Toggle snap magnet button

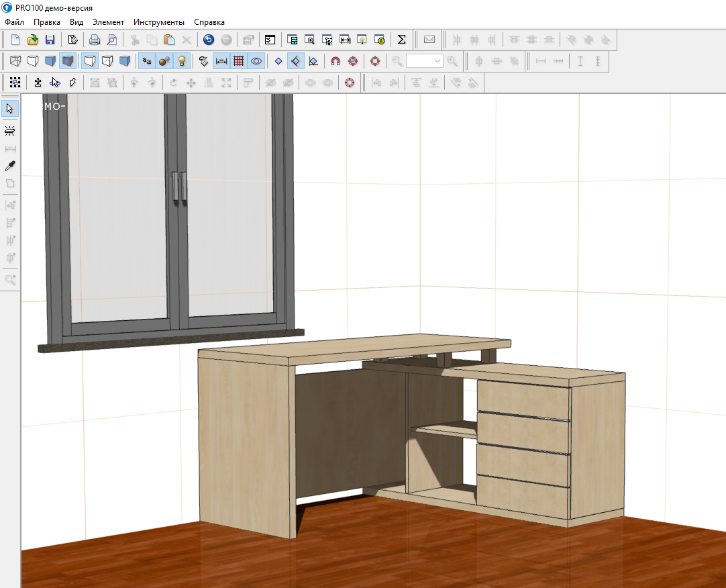335,61
